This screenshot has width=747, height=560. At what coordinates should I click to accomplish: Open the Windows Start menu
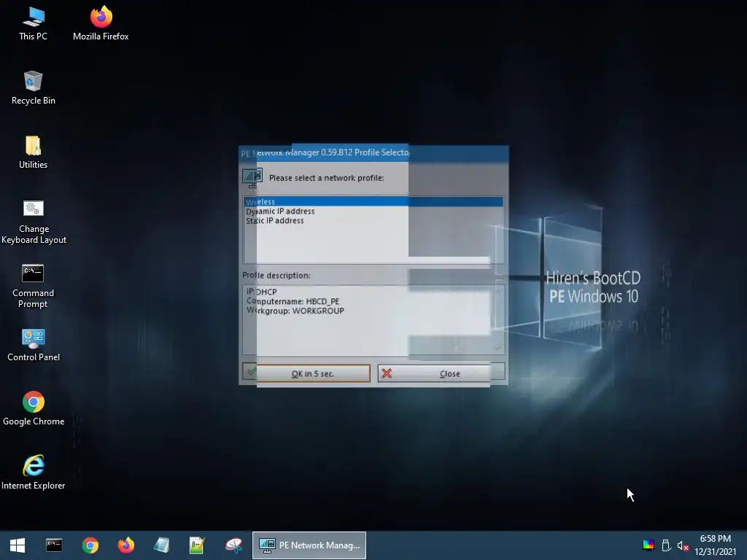pos(18,545)
